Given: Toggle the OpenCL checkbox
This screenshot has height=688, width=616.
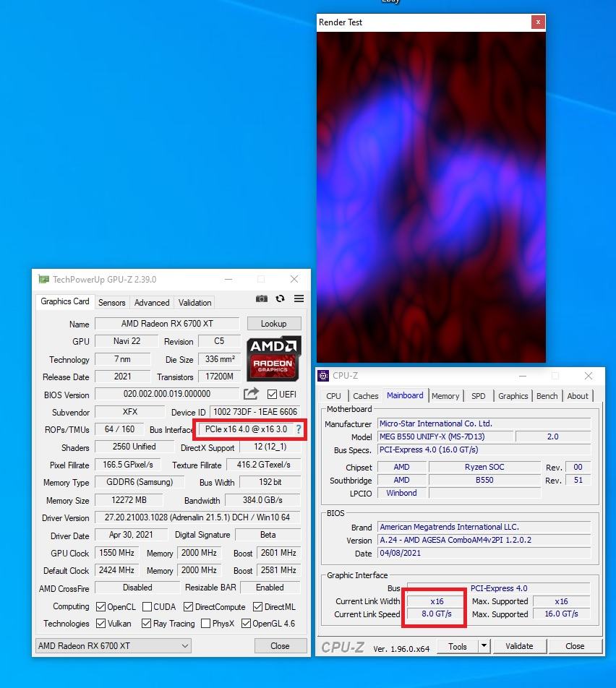Looking at the screenshot, I should [x=100, y=607].
